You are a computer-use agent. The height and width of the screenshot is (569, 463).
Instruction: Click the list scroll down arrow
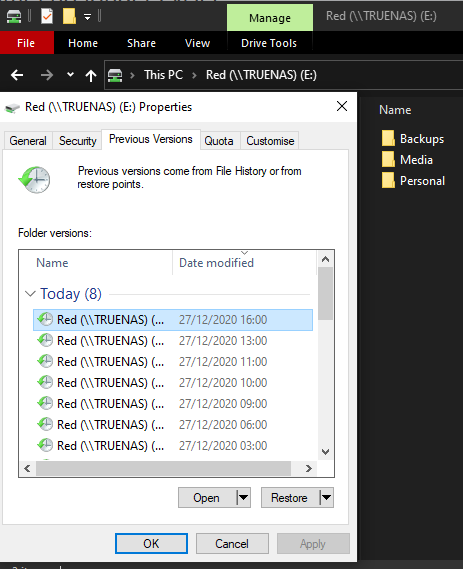325,452
